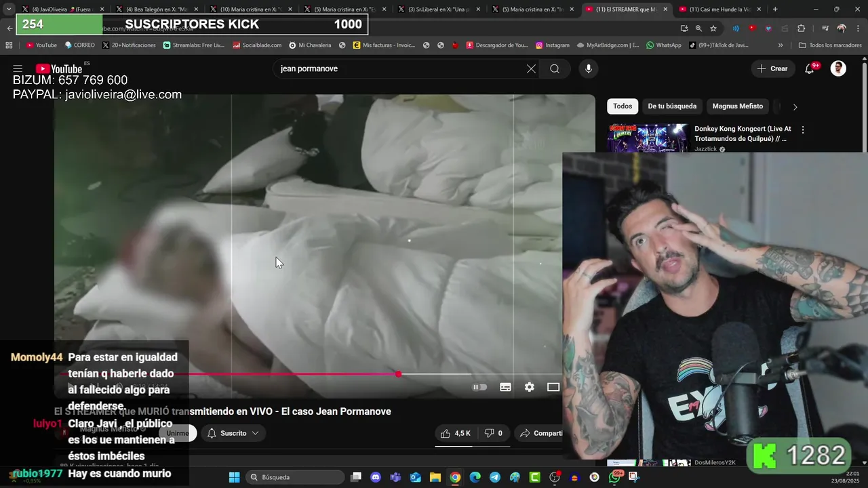Open the Streamlabs bookmark
868x488 pixels.
point(193,45)
